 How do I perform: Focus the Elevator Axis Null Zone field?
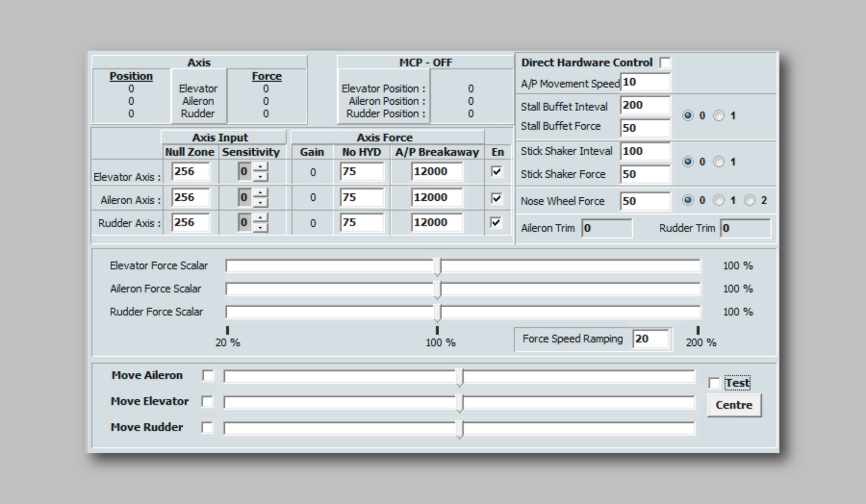pos(191,172)
